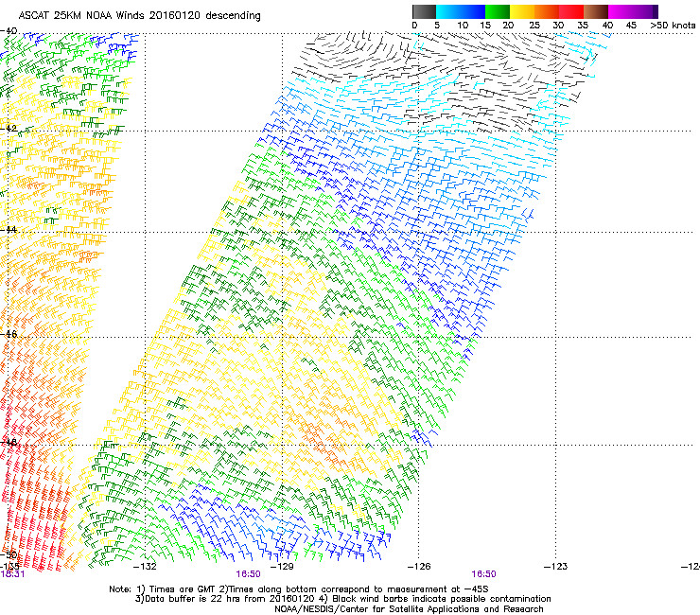Click the blue 10-15 knots legend swatch
The image size is (700, 615).
(x=473, y=11)
